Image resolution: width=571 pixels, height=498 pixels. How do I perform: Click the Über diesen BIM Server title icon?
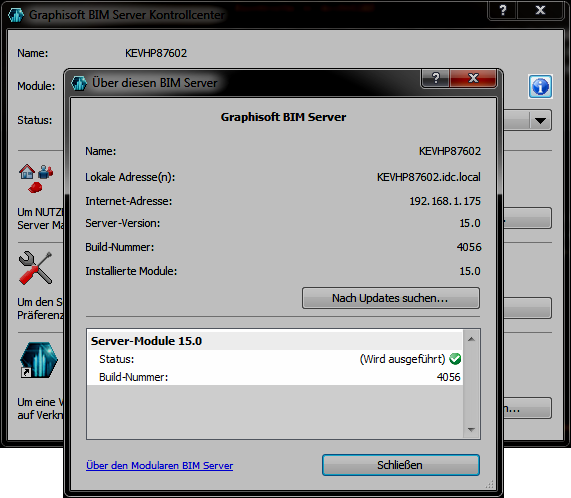click(79, 83)
